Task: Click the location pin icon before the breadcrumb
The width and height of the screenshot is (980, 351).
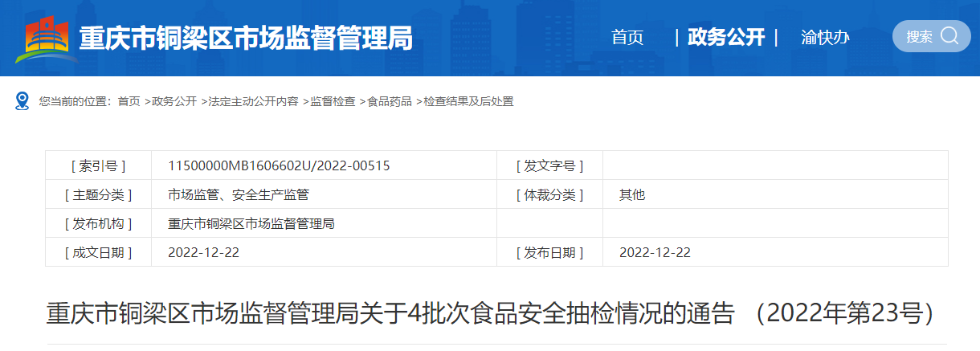Action: 22,101
